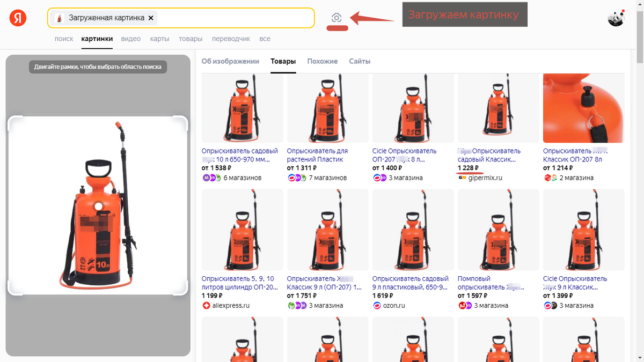Click store icons beside 2 магазина

pyautogui.click(x=550, y=178)
